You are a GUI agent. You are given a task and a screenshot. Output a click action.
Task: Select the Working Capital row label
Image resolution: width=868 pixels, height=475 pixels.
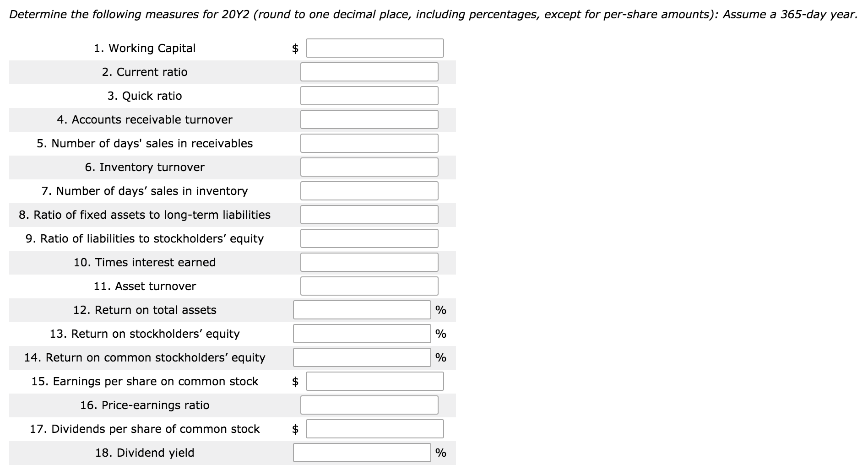[x=145, y=47]
